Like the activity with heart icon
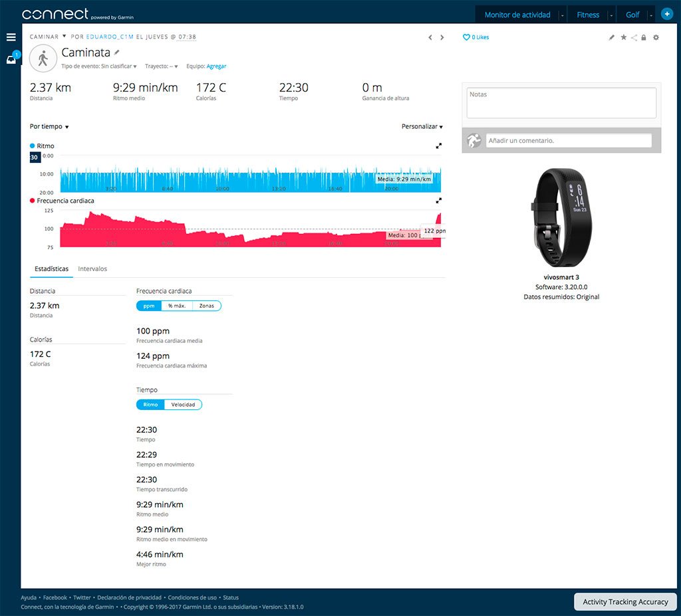Screen dimensions: 681x616 click(x=466, y=37)
